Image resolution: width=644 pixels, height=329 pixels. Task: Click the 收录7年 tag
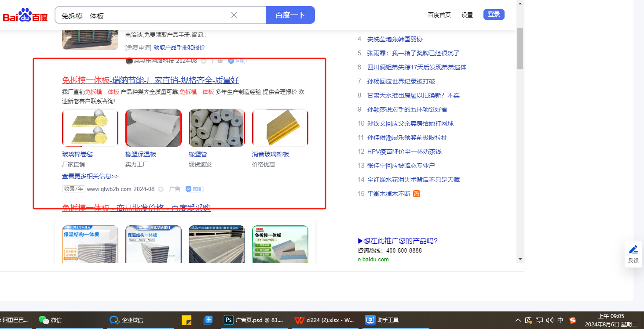[x=73, y=189]
